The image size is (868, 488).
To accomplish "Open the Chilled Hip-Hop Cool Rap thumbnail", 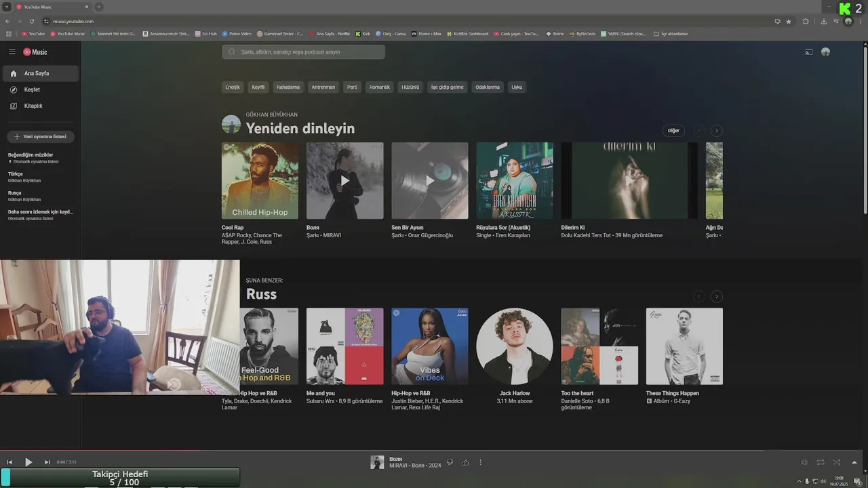I will [260, 180].
